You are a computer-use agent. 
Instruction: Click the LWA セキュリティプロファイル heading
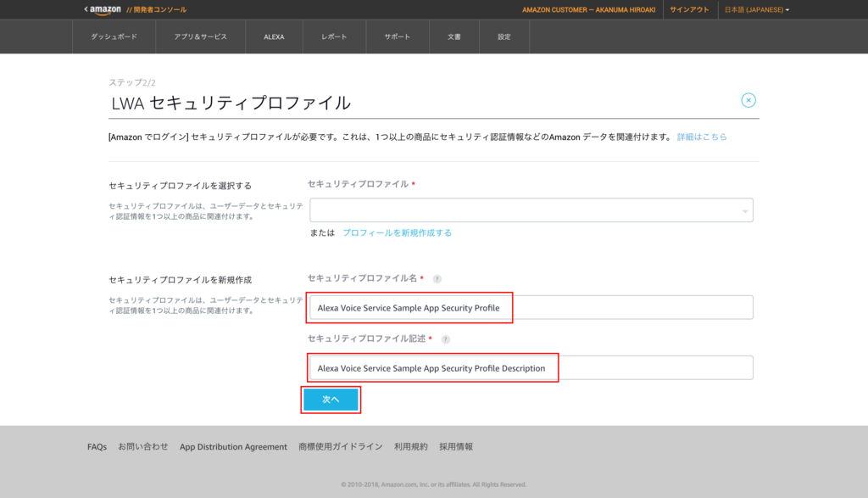pos(231,103)
